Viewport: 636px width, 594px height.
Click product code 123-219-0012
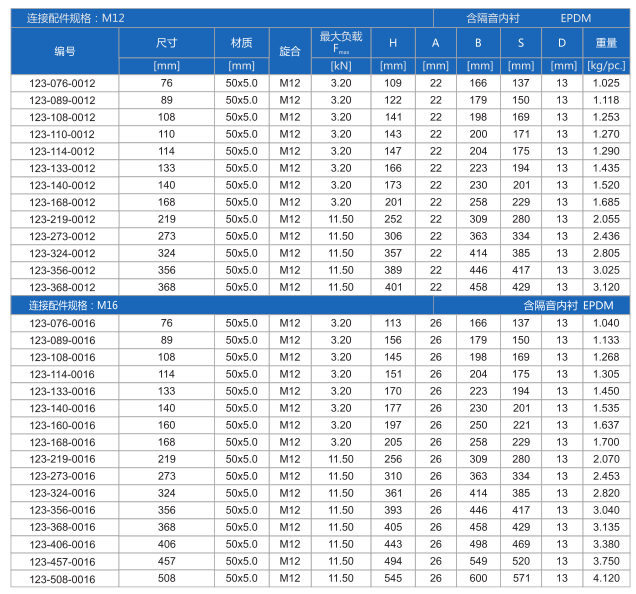(62, 220)
